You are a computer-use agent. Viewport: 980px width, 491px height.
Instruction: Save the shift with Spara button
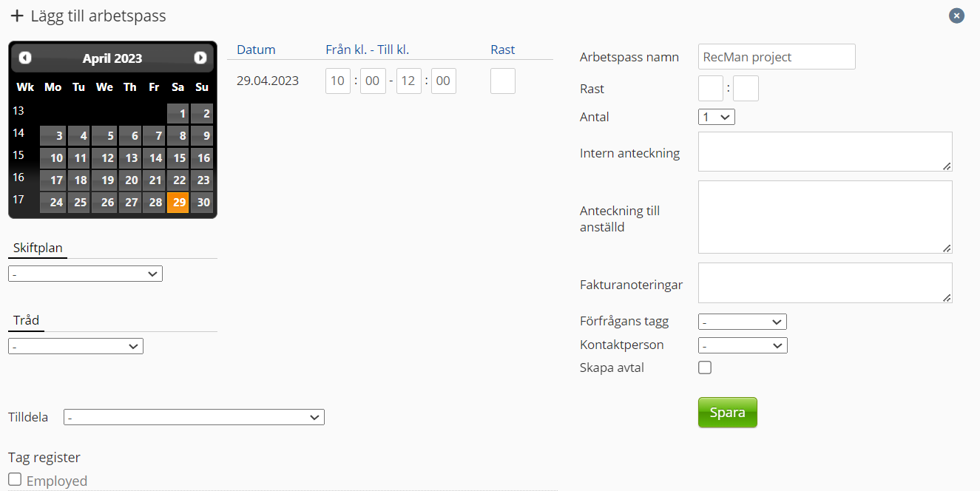[x=728, y=413]
